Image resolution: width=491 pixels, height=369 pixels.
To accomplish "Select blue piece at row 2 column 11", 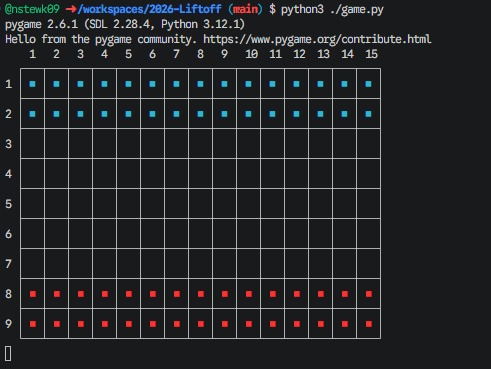I will [x=272, y=114].
